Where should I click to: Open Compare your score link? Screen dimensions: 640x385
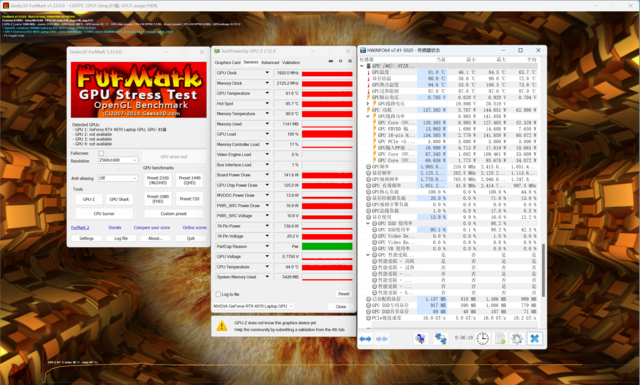(152, 227)
